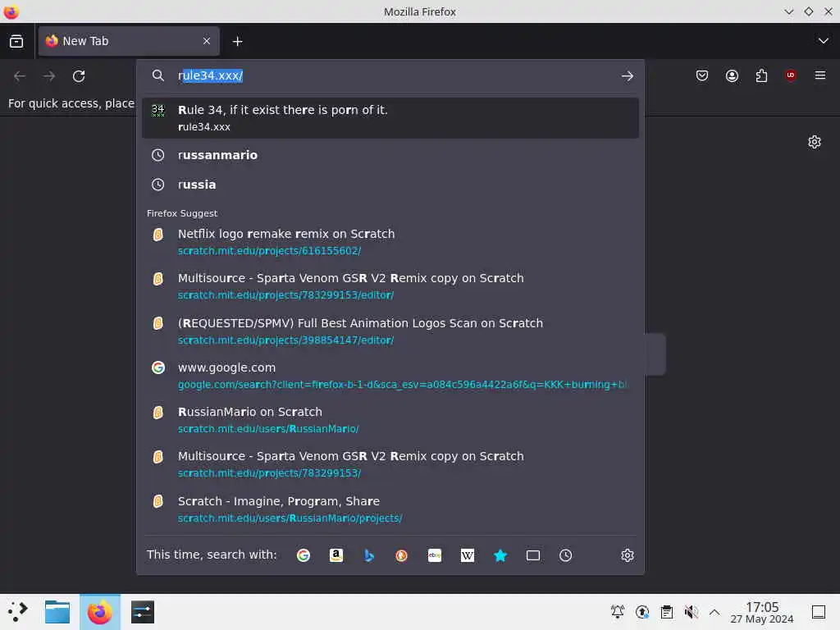840x630 pixels.
Task: Search in Bookmarks via star icon
Action: pos(500,555)
